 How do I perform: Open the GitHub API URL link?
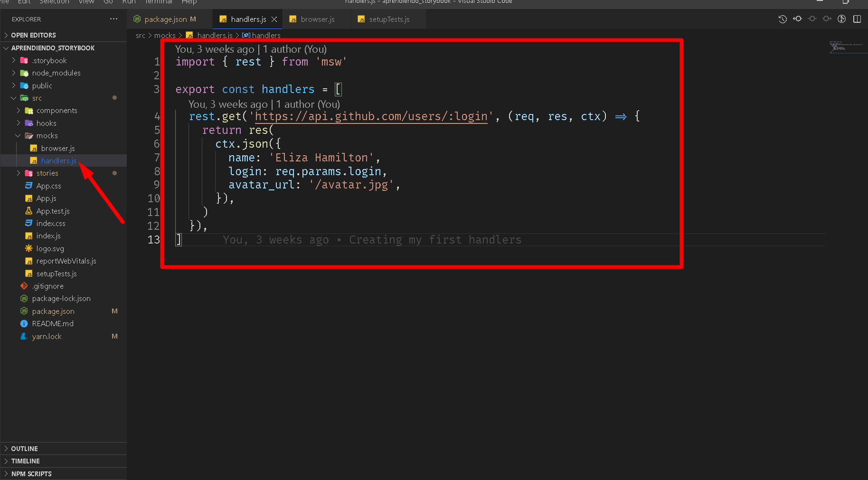[x=371, y=117]
